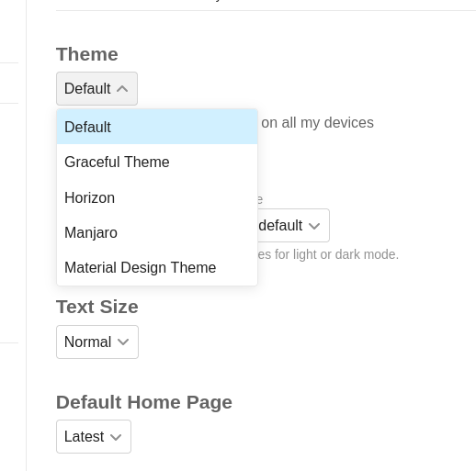This screenshot has width=476, height=471.
Task: Click the up chevron in Theme selector
Action: 122,89
